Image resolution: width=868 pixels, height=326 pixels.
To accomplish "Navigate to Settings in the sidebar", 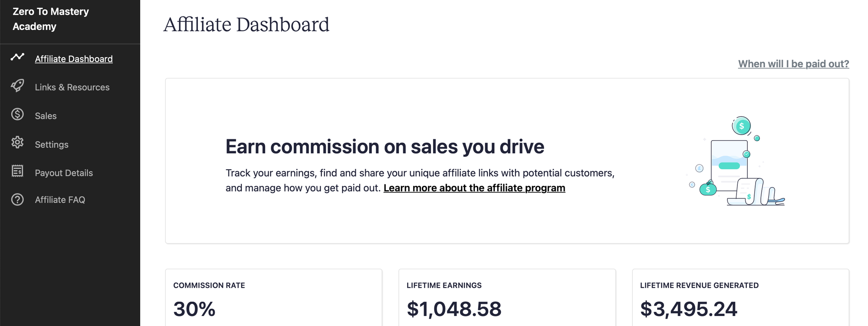I will point(52,145).
